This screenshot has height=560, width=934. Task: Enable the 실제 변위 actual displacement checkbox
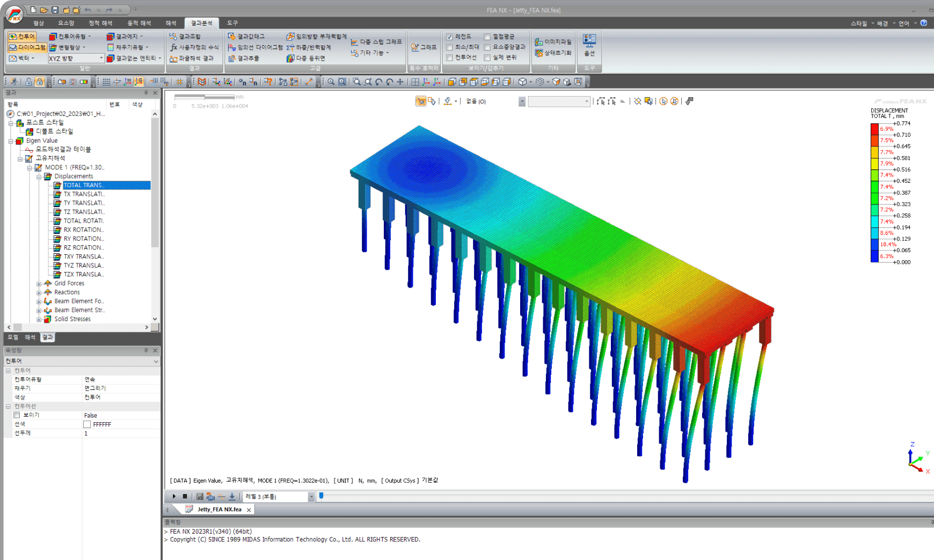[487, 57]
